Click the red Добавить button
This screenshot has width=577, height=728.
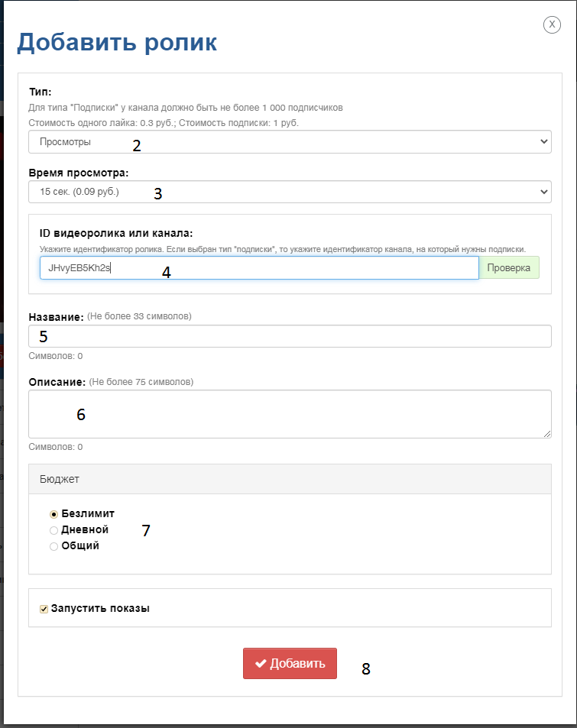coord(290,664)
